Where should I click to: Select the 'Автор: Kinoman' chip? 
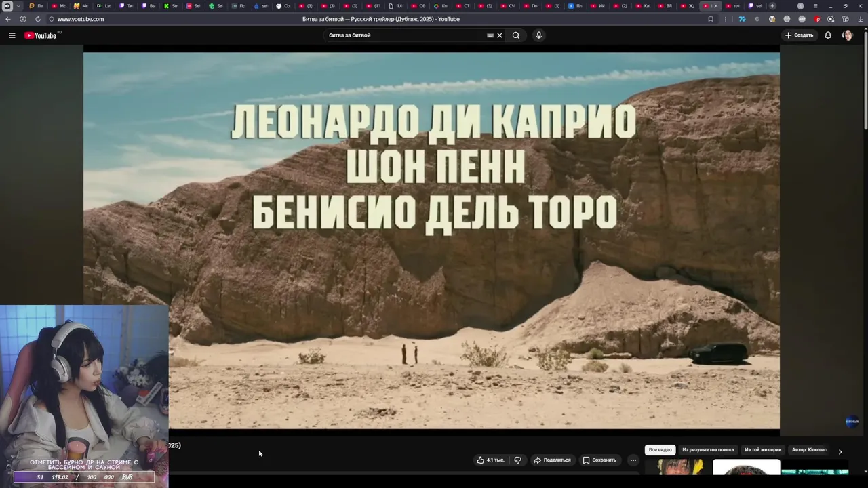pyautogui.click(x=810, y=450)
